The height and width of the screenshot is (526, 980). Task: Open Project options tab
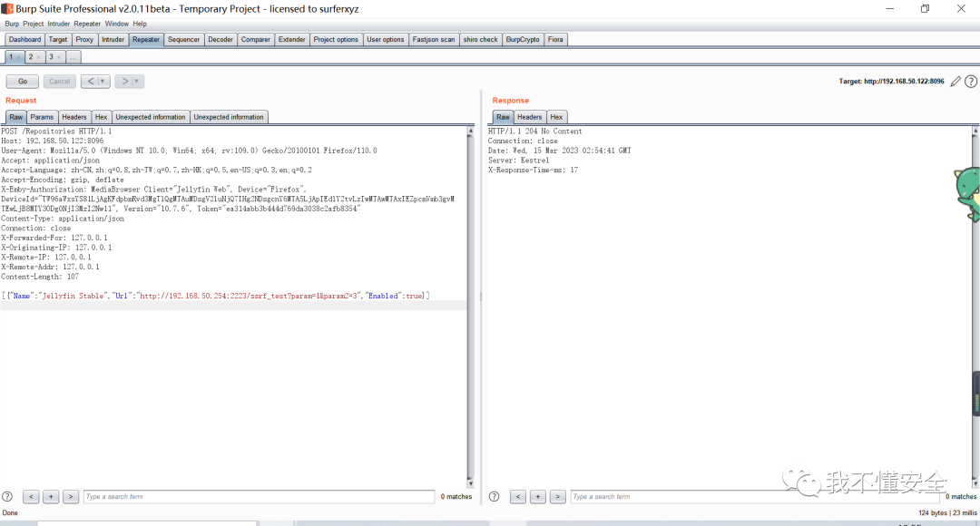pyautogui.click(x=336, y=39)
